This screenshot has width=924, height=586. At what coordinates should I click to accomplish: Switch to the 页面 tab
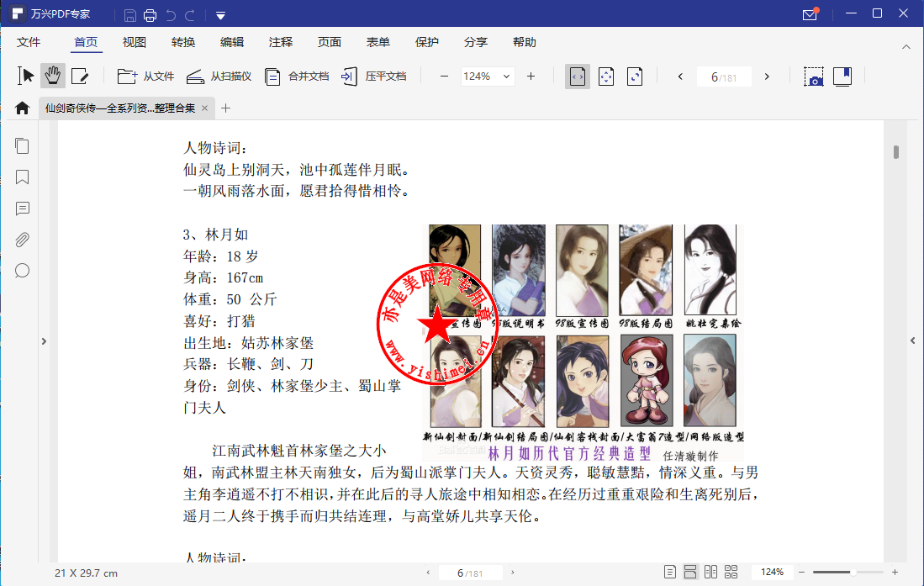point(330,42)
